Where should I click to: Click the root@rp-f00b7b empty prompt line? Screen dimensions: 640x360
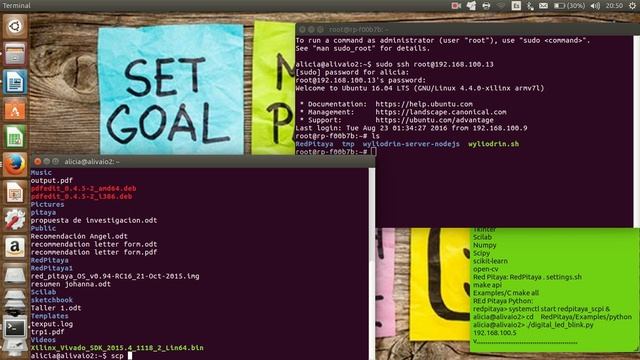335,152
